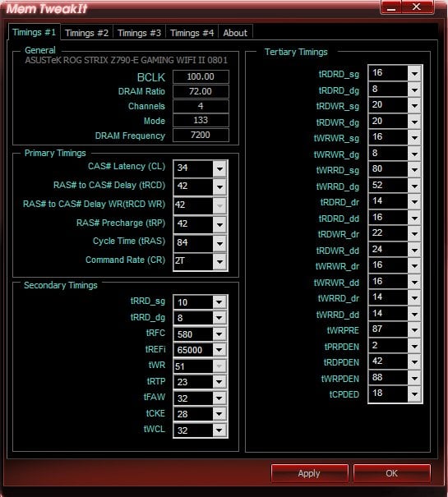This screenshot has height=497, width=448.
Task: Open the tWRPRE dropdown
Action: pyautogui.click(x=414, y=329)
